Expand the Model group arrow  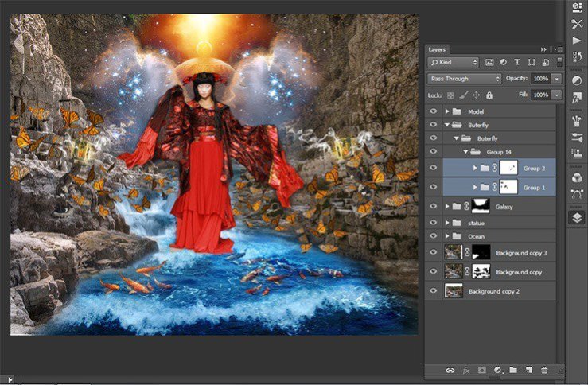[x=447, y=111]
